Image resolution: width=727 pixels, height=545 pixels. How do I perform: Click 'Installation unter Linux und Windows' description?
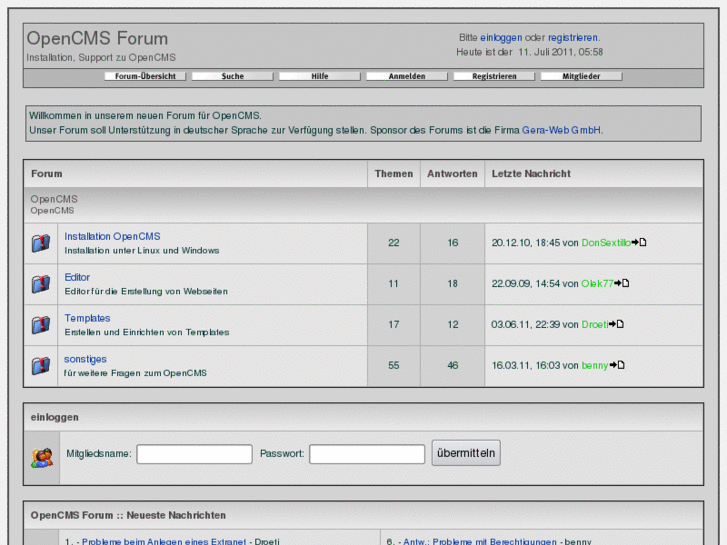click(142, 250)
